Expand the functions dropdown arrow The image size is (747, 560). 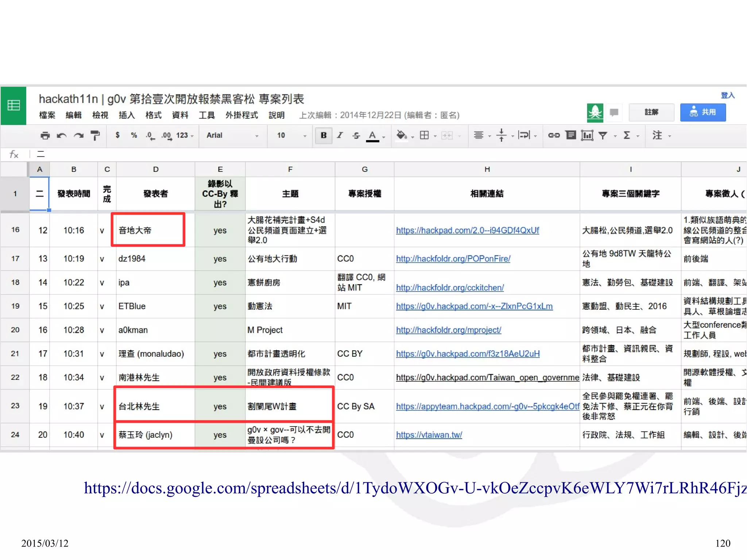click(638, 136)
